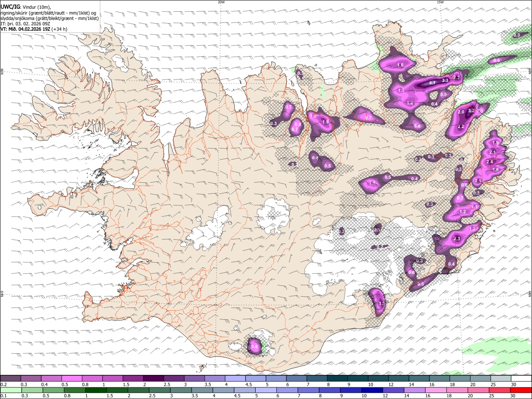Click the 3.3 snowfall value on the map

[445, 80]
